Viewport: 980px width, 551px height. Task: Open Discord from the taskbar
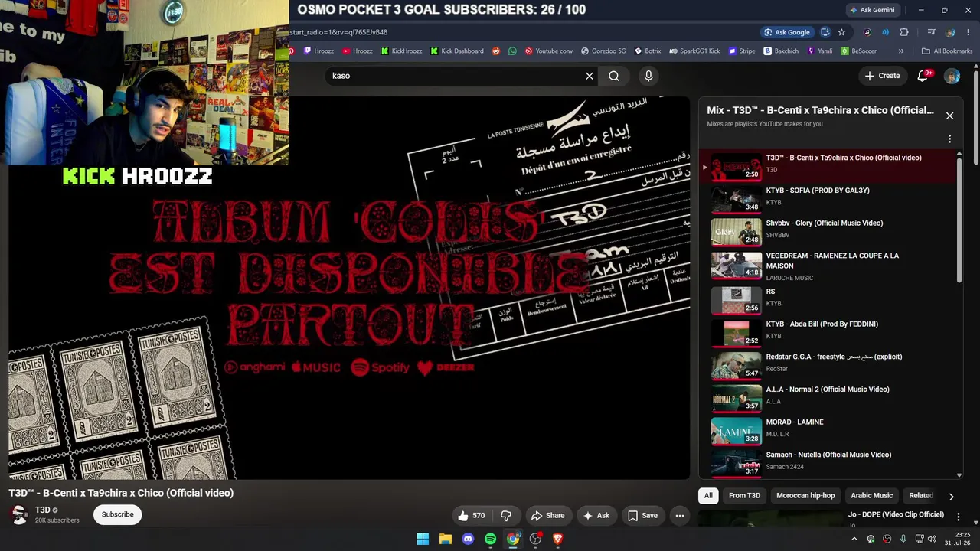point(468,539)
